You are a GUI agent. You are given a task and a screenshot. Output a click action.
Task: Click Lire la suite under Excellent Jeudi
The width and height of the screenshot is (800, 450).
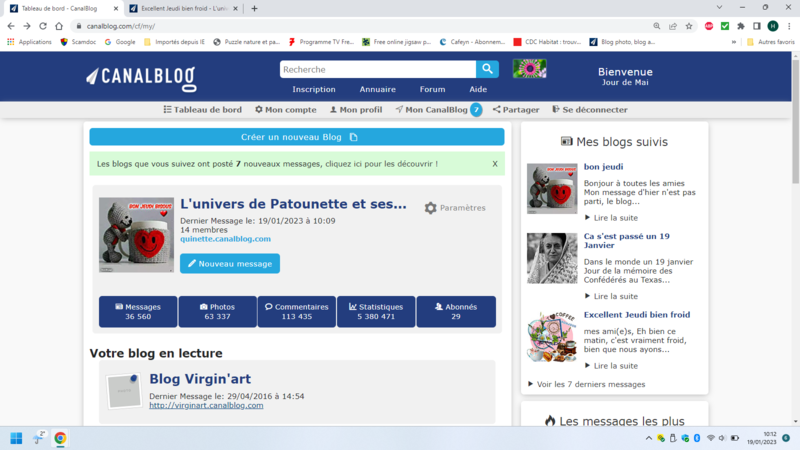pyautogui.click(x=611, y=366)
